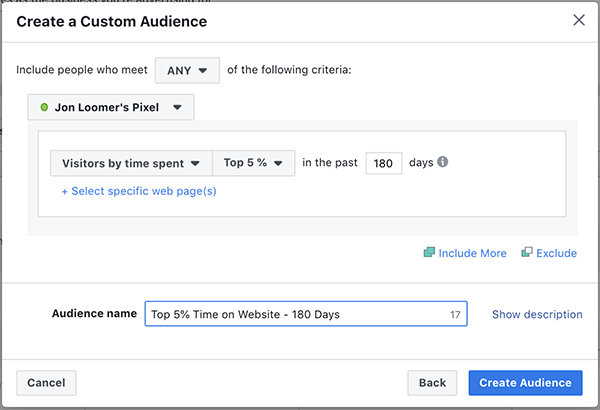The width and height of the screenshot is (600, 410).
Task: Click the Back button
Action: click(432, 383)
